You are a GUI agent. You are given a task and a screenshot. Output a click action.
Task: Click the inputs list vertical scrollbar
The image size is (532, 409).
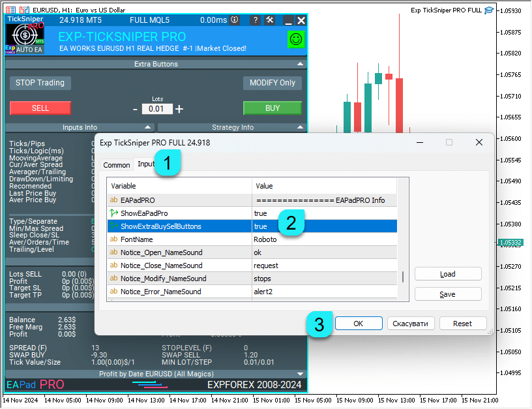point(403,277)
